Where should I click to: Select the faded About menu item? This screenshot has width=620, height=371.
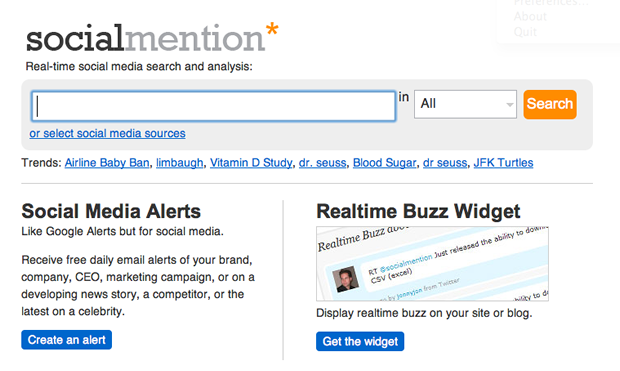coord(530,17)
